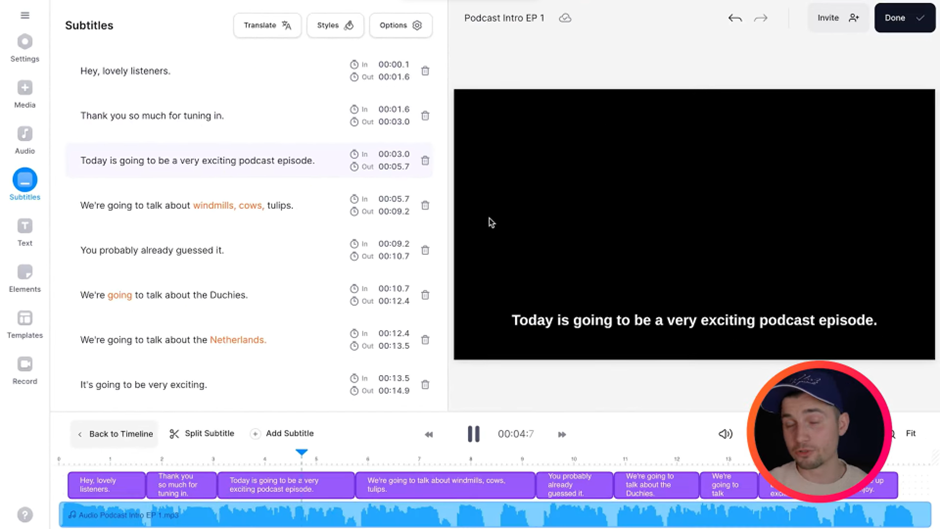This screenshot has height=529, width=940.
Task: Undo the last action
Action: 735,18
